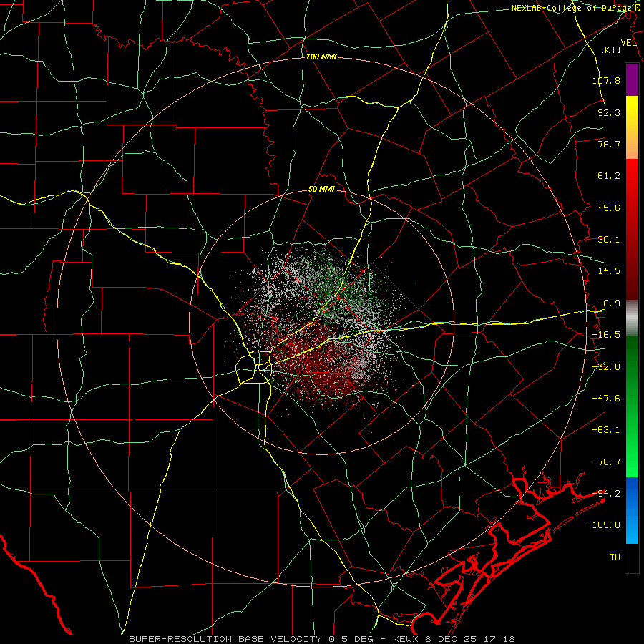Screen dimensions: 644x644
Task: Click the blue segment of the color bar
Action: (x=632, y=510)
